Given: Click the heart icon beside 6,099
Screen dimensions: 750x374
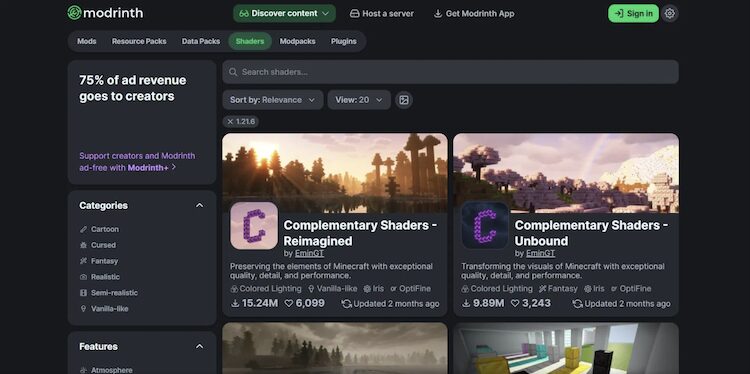Looking at the screenshot, I should coord(288,303).
